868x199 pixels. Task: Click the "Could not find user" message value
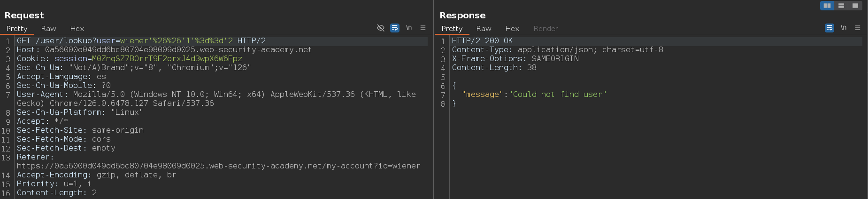click(x=558, y=95)
